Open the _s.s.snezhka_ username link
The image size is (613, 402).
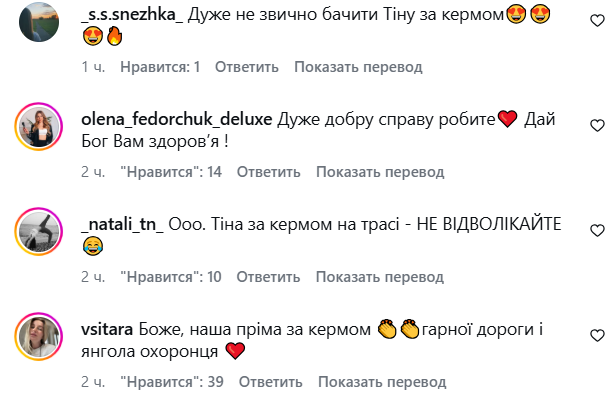coord(132,15)
